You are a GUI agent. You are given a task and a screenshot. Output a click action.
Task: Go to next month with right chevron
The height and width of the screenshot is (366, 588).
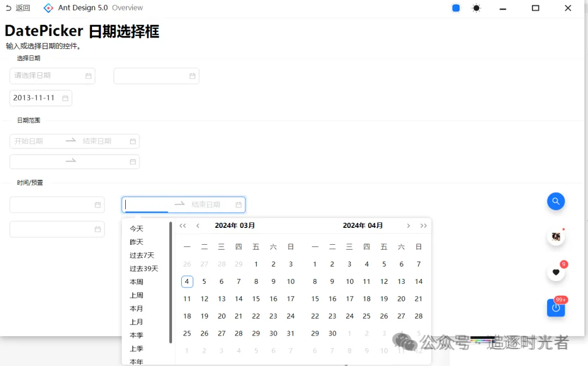click(408, 226)
